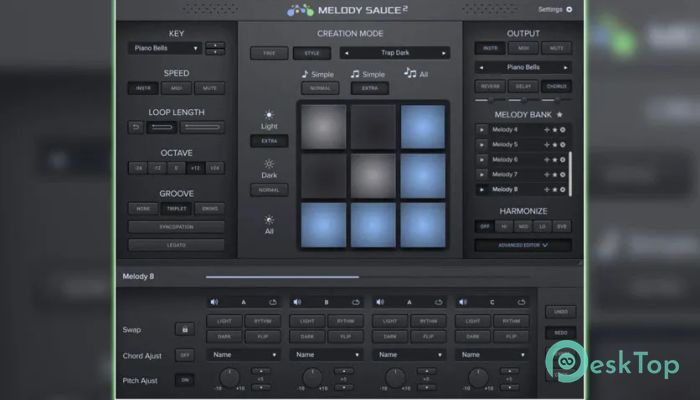This screenshot has height=400, width=700.
Task: Set Harmonize to OFF
Action: click(484, 226)
